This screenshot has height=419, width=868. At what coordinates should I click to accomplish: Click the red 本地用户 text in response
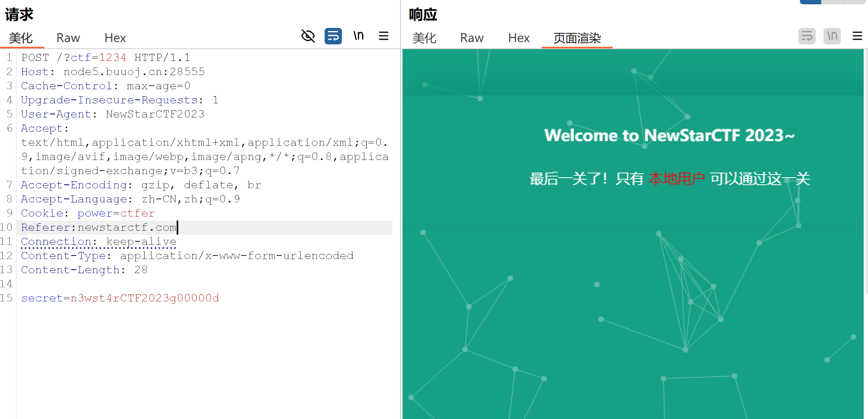[x=677, y=179]
